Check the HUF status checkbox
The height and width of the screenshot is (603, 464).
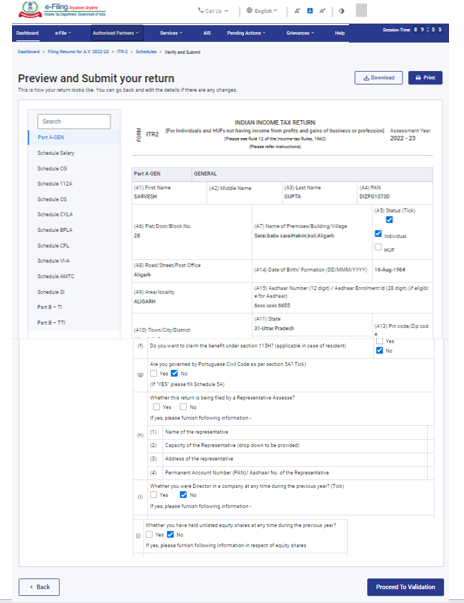click(378, 247)
